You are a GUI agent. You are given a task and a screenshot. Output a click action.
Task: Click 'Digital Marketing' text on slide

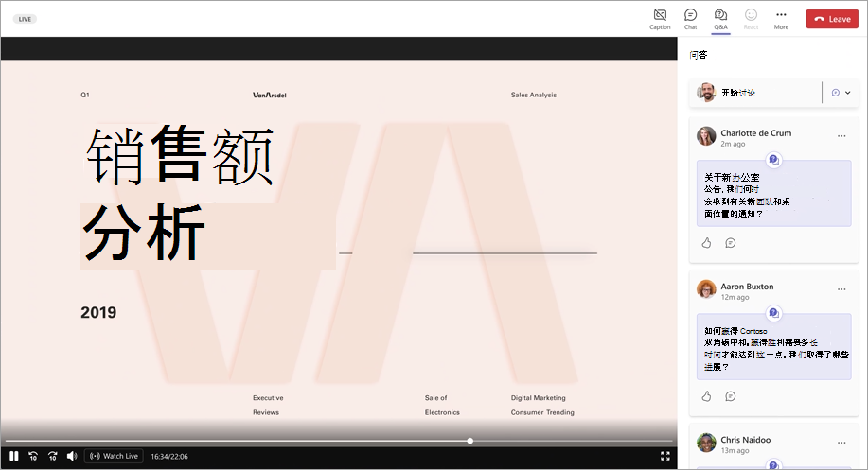(x=538, y=397)
